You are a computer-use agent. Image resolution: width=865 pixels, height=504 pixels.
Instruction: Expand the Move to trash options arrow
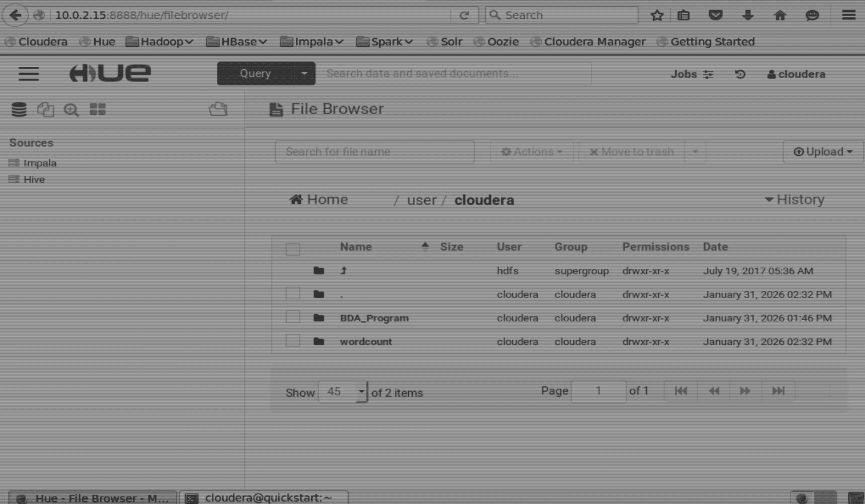tap(695, 152)
